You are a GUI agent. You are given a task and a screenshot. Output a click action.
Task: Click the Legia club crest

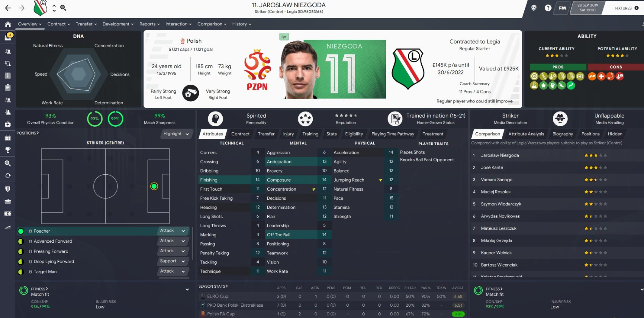pos(408,69)
